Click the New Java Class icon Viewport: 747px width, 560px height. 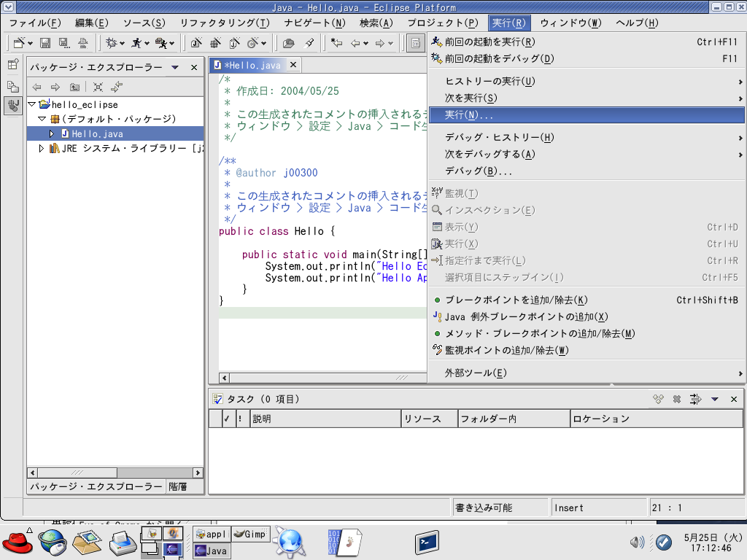coord(234,43)
